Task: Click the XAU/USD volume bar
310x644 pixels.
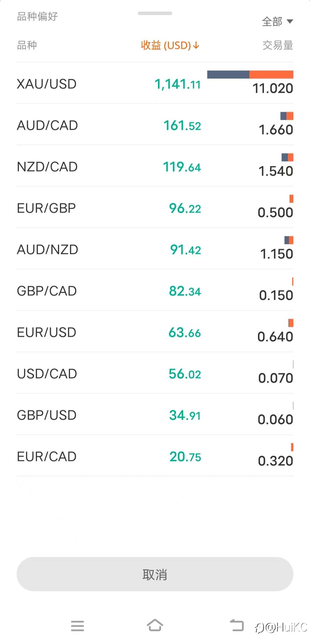Action: point(250,74)
